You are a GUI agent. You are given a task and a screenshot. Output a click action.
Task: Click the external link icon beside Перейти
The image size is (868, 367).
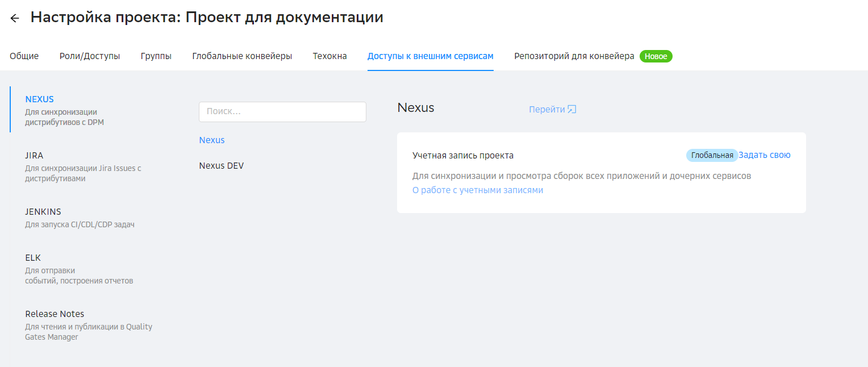point(572,110)
